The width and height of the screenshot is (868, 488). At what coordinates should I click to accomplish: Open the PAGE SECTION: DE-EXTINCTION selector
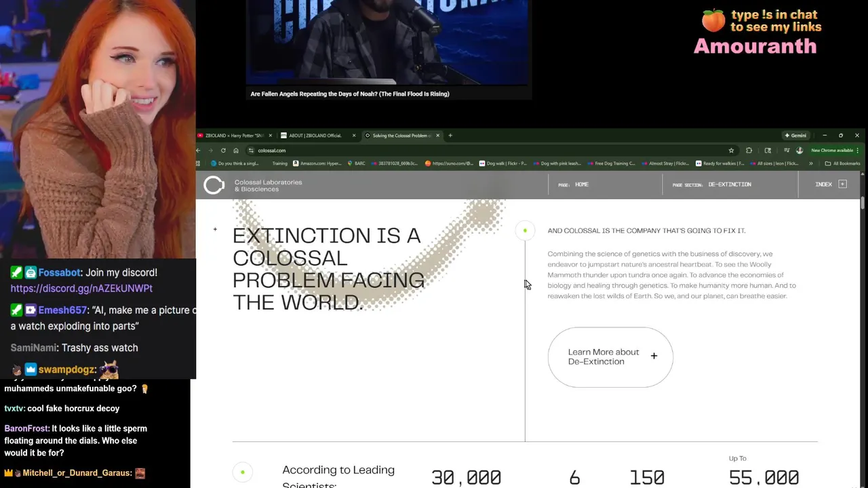tap(711, 184)
